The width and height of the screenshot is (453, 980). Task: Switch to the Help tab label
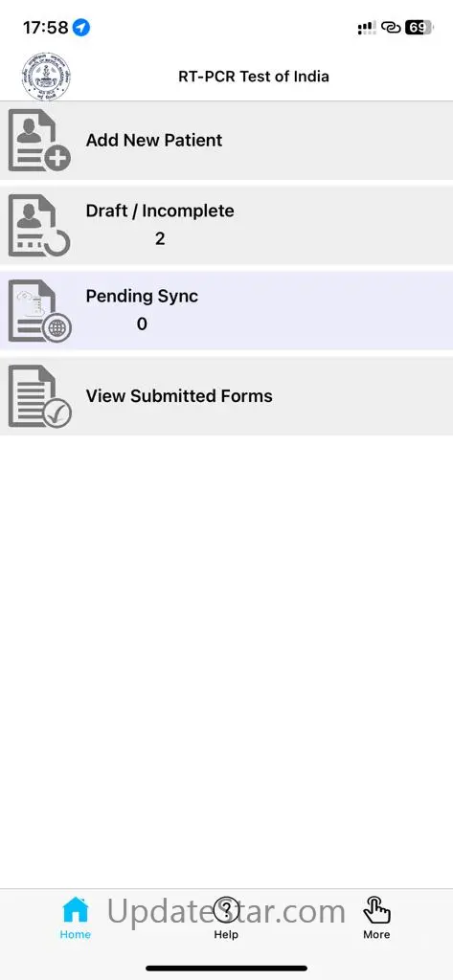(x=226, y=934)
